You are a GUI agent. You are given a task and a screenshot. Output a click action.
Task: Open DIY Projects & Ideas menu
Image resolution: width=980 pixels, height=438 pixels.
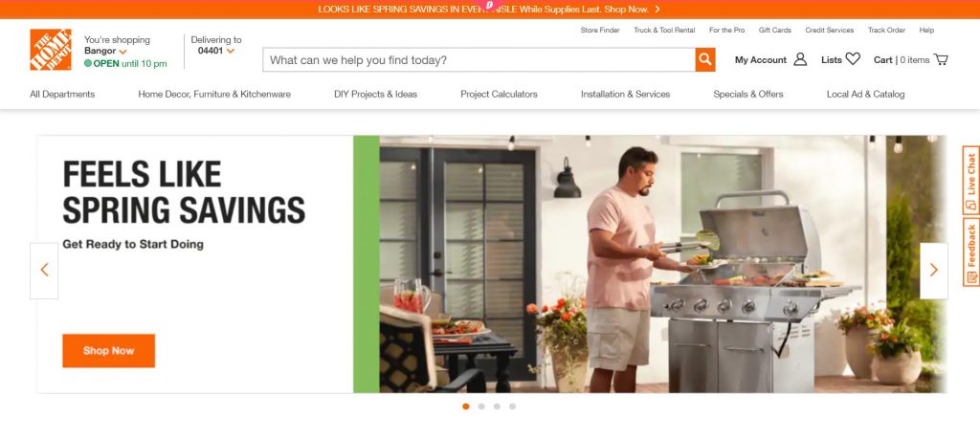point(375,95)
